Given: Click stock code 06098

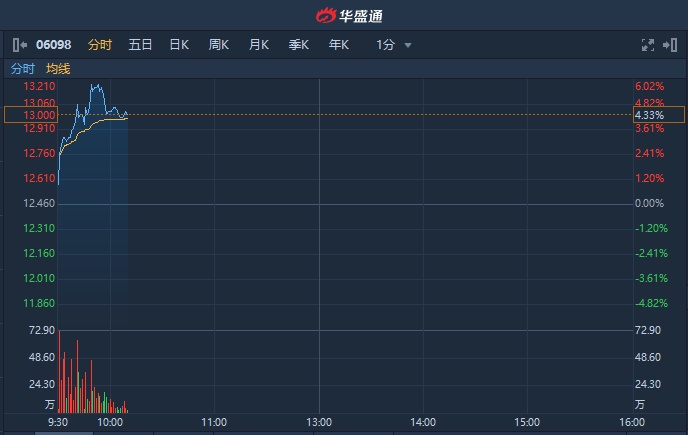Looking at the screenshot, I should tap(54, 45).
